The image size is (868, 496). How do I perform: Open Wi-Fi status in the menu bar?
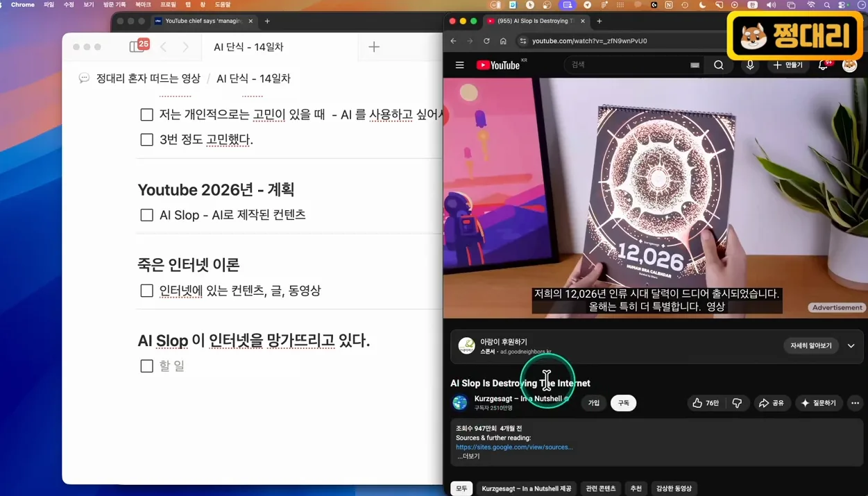point(810,5)
